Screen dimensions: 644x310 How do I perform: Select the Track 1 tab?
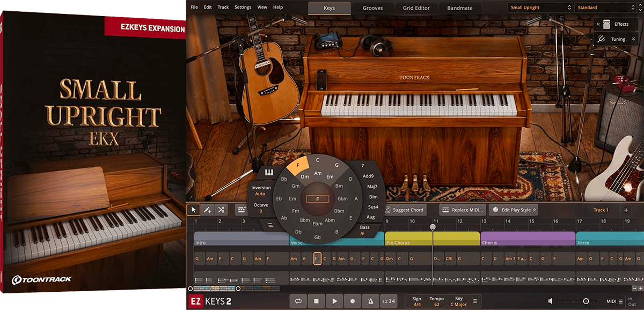(601, 210)
